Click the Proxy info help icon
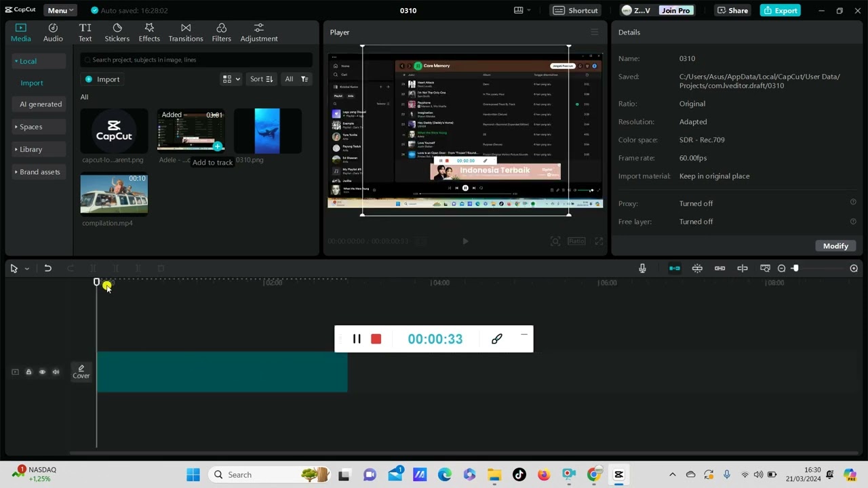The image size is (868, 488). (x=853, y=203)
